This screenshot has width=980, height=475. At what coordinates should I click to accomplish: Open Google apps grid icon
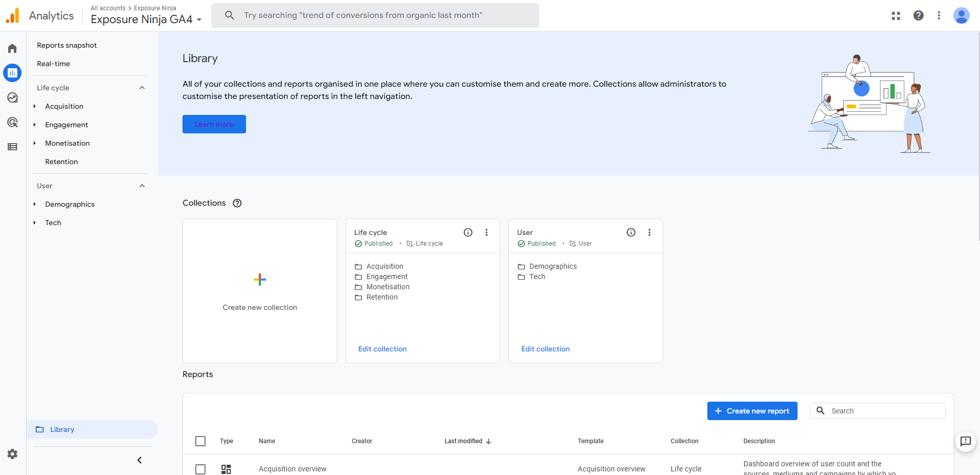click(895, 15)
